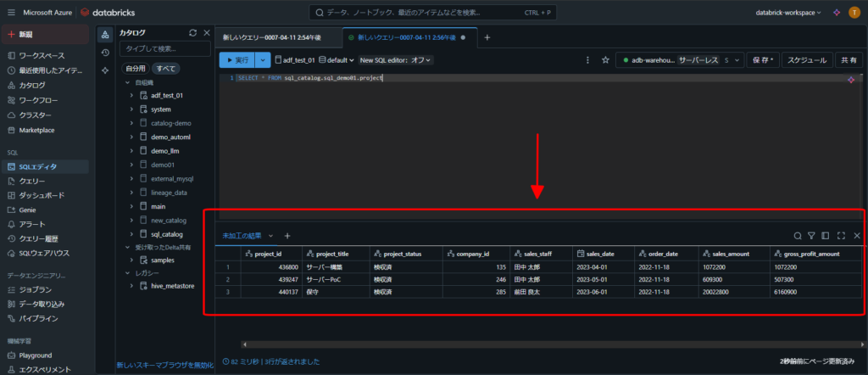Open the query history clock icon in side rail
868x375 pixels.
105,52
